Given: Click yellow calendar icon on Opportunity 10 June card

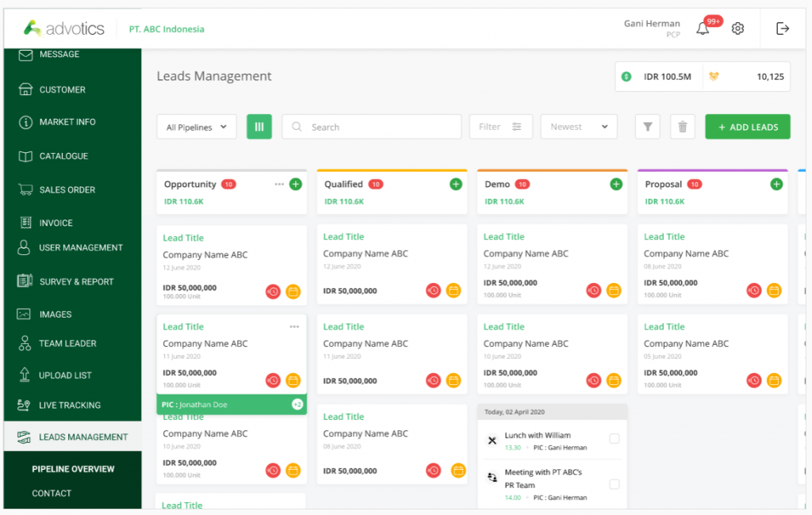Looking at the screenshot, I should point(293,471).
